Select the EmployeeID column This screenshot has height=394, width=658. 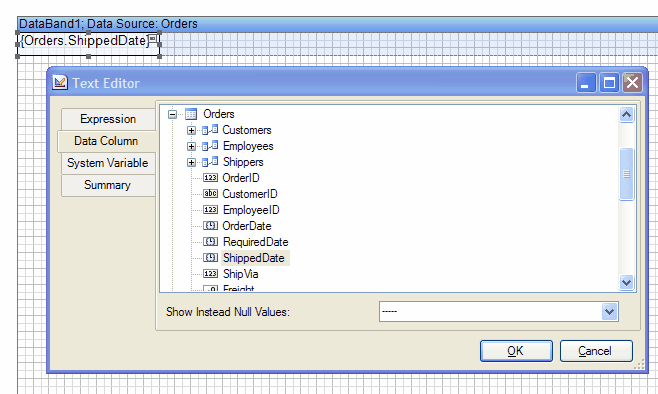point(251,210)
